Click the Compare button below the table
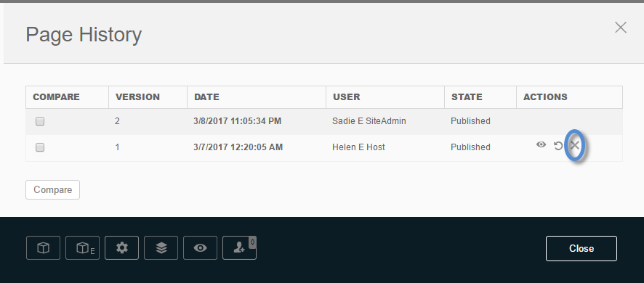This screenshot has width=644, height=283. click(x=52, y=190)
